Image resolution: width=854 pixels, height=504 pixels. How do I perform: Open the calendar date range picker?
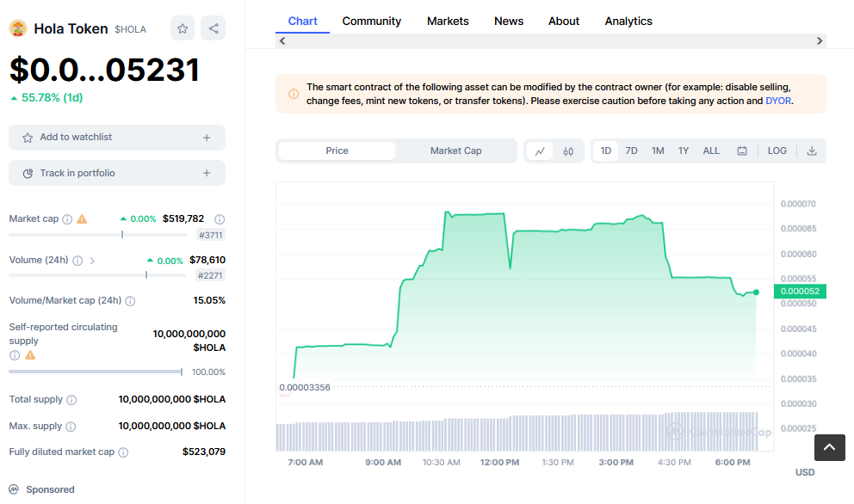(742, 151)
